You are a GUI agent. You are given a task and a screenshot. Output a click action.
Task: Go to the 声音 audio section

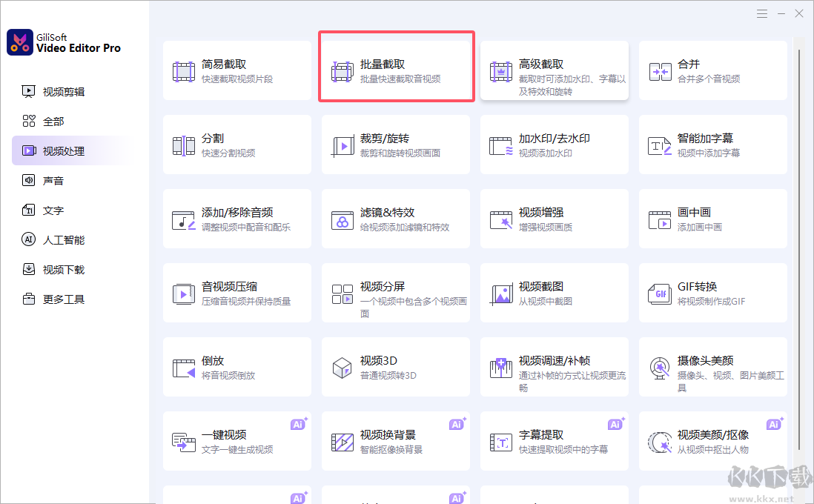point(53,181)
